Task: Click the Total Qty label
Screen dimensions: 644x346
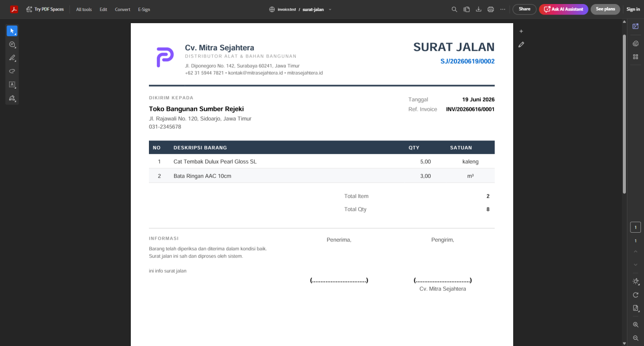Action: coord(355,210)
